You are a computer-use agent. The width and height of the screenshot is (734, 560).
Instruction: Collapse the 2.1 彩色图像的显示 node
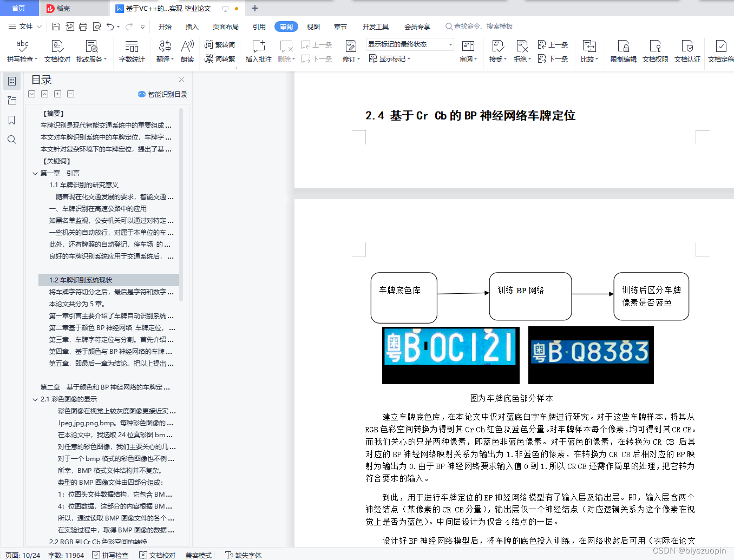tap(35, 399)
